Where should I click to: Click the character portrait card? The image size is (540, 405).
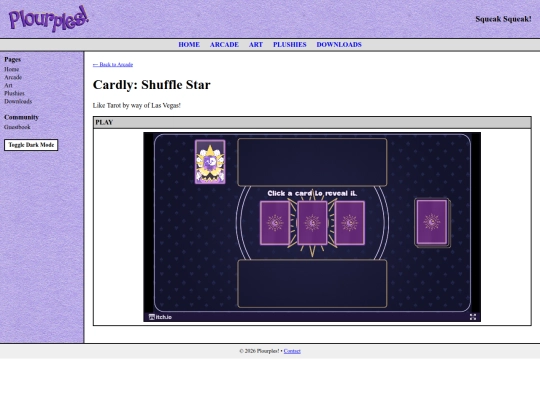point(210,162)
